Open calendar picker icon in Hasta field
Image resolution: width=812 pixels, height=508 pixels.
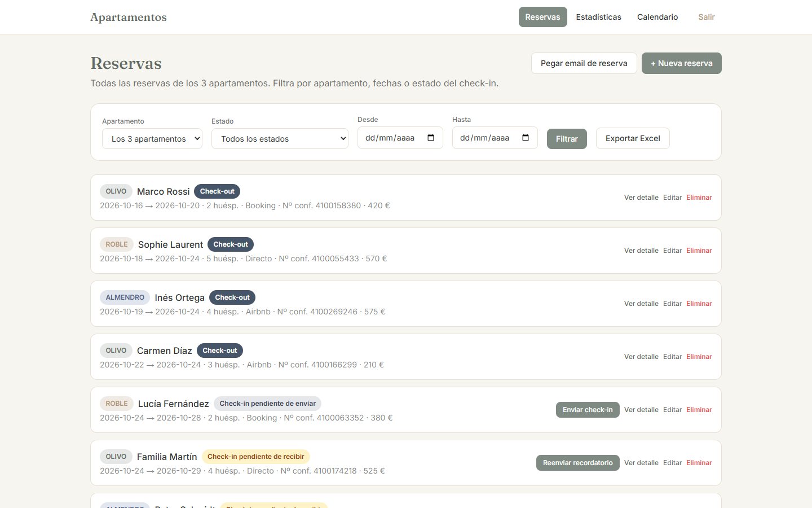pos(526,138)
